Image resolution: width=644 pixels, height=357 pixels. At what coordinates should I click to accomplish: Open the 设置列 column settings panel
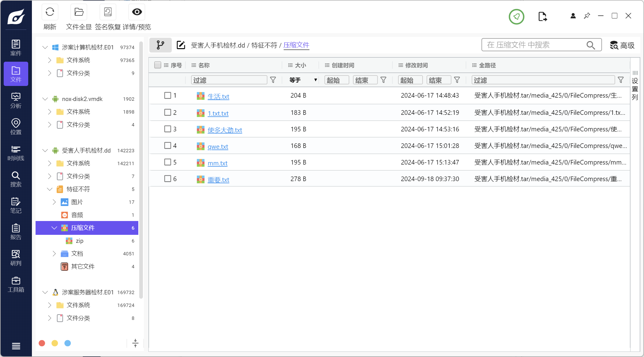pos(635,86)
